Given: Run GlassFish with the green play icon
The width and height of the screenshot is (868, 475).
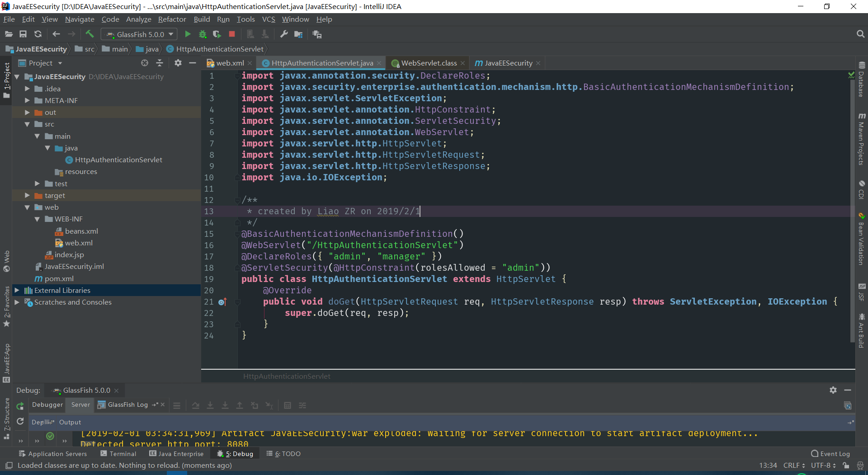Looking at the screenshot, I should point(188,34).
